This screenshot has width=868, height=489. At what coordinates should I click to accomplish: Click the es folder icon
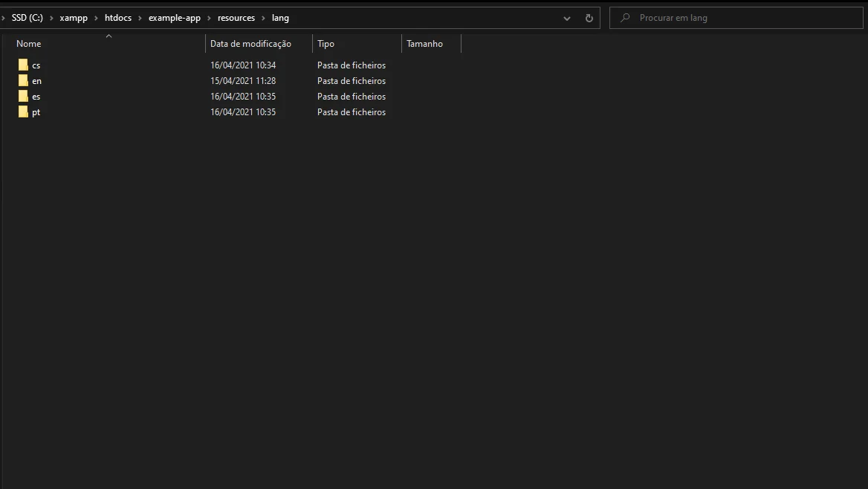click(x=23, y=97)
